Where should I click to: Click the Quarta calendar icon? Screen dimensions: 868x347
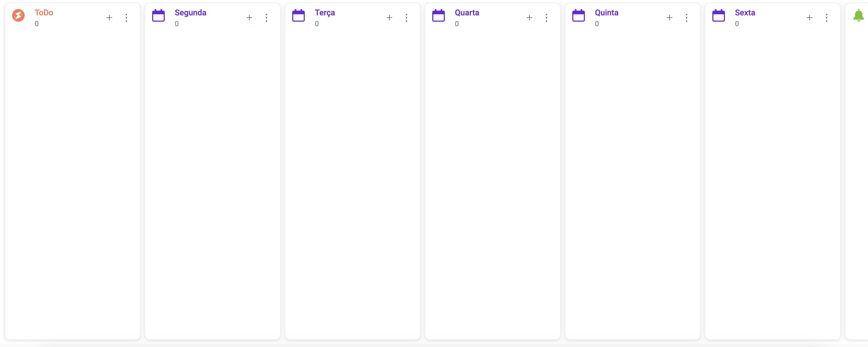pyautogui.click(x=437, y=15)
